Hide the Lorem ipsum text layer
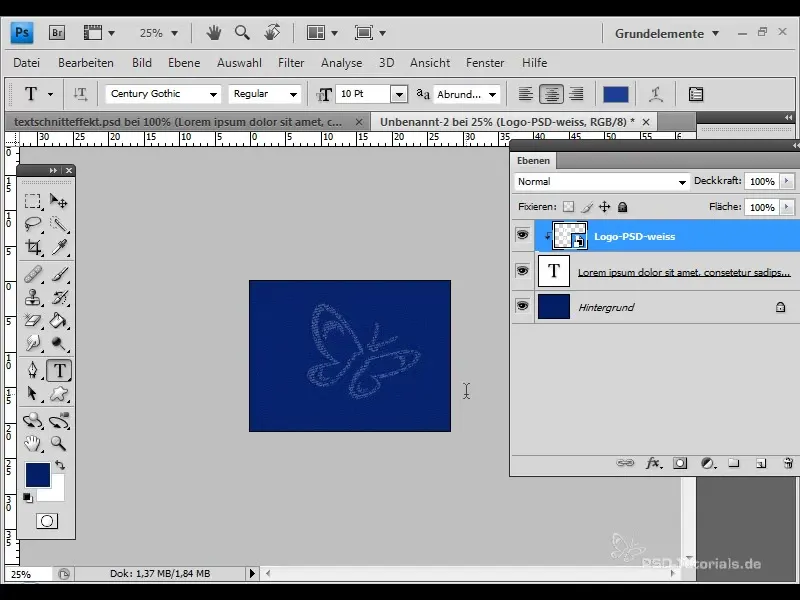Screen dimensions: 800x600 [x=522, y=270]
